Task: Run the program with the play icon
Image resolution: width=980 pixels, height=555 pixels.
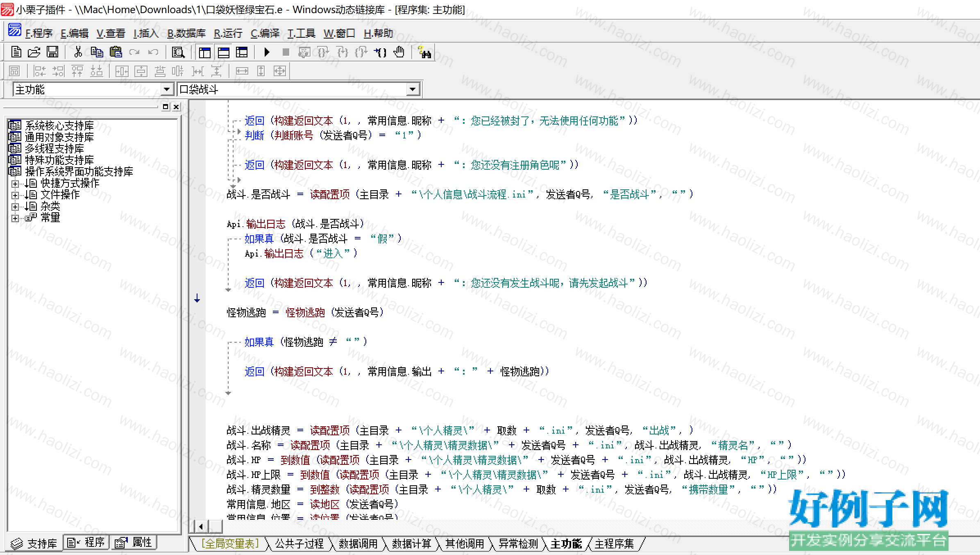Action: click(x=267, y=52)
